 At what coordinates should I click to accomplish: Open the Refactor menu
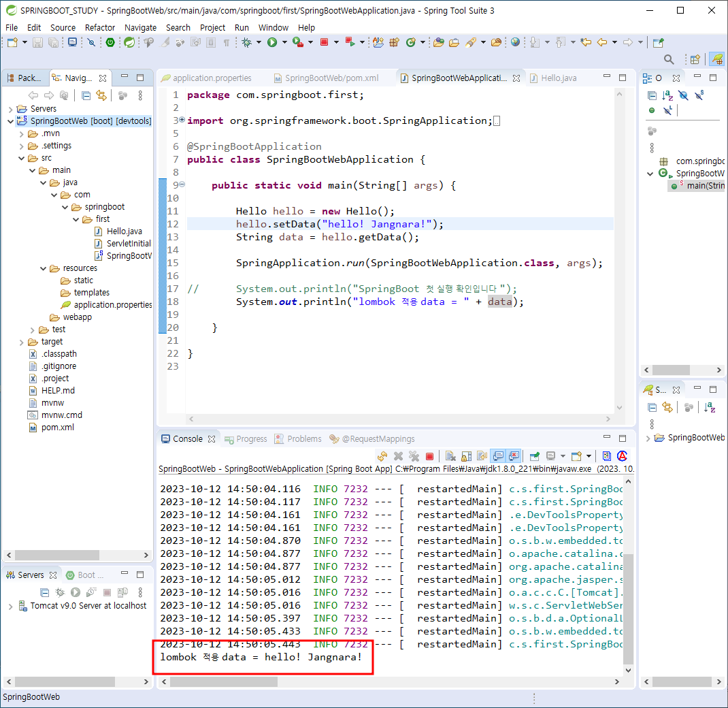pyautogui.click(x=100, y=27)
